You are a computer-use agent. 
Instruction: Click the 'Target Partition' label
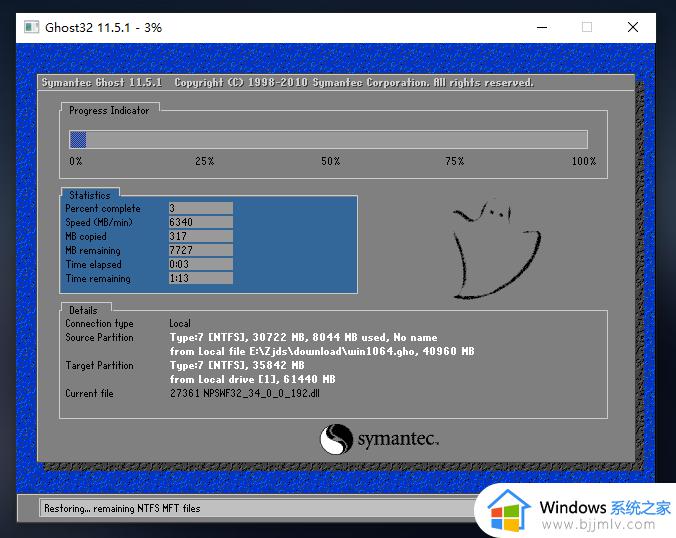(99, 365)
